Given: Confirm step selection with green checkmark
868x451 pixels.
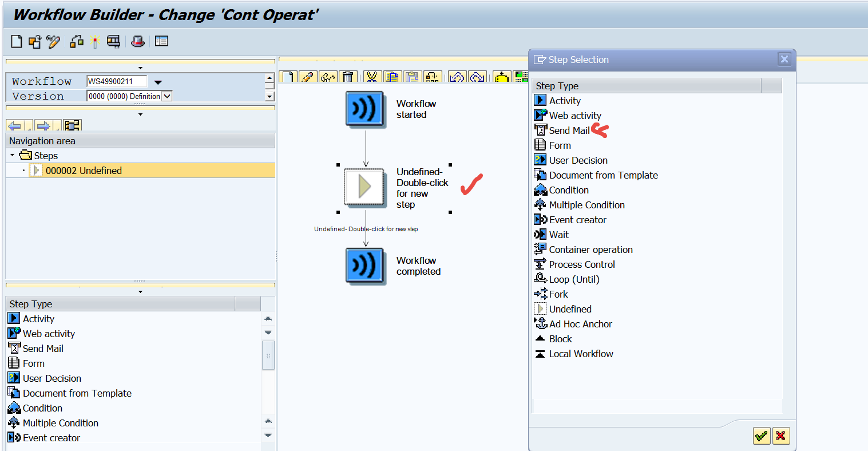Looking at the screenshot, I should 761,436.
